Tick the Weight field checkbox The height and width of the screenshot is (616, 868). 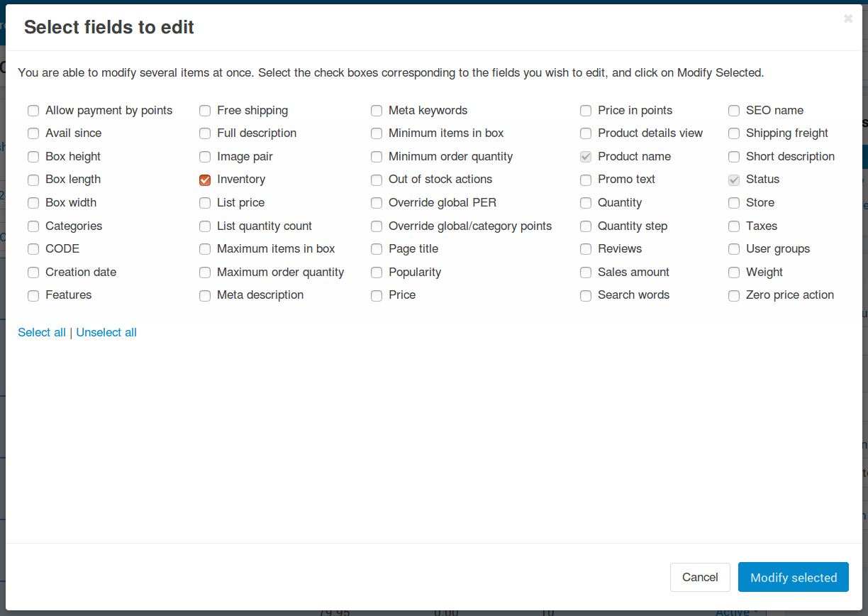coord(734,273)
